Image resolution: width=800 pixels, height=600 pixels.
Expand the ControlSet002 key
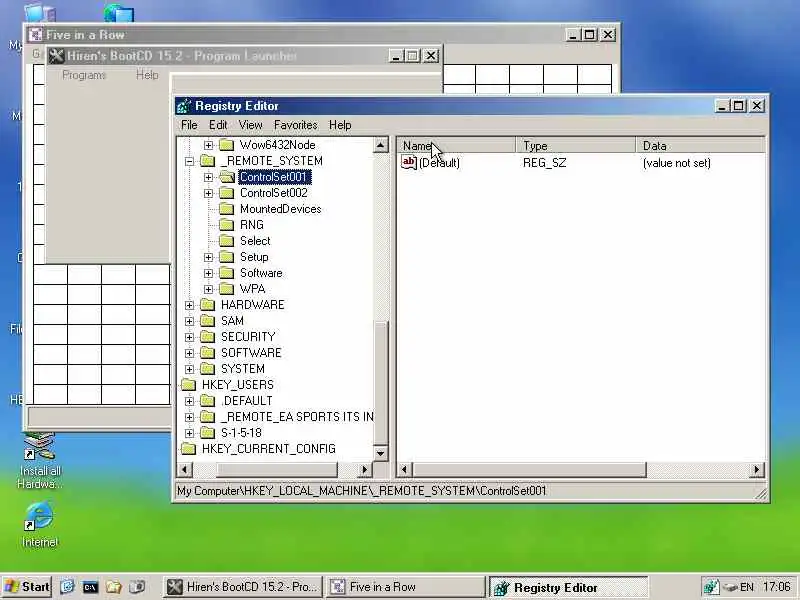208,193
